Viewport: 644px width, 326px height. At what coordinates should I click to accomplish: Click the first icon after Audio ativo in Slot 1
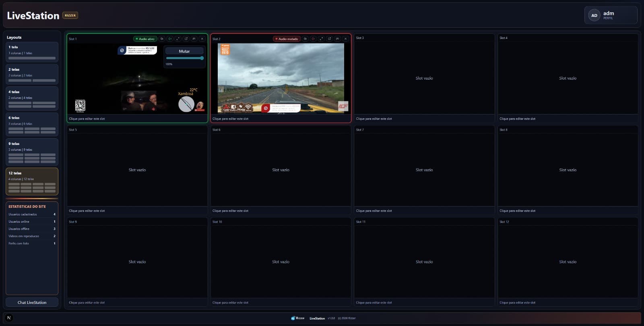[x=162, y=39]
